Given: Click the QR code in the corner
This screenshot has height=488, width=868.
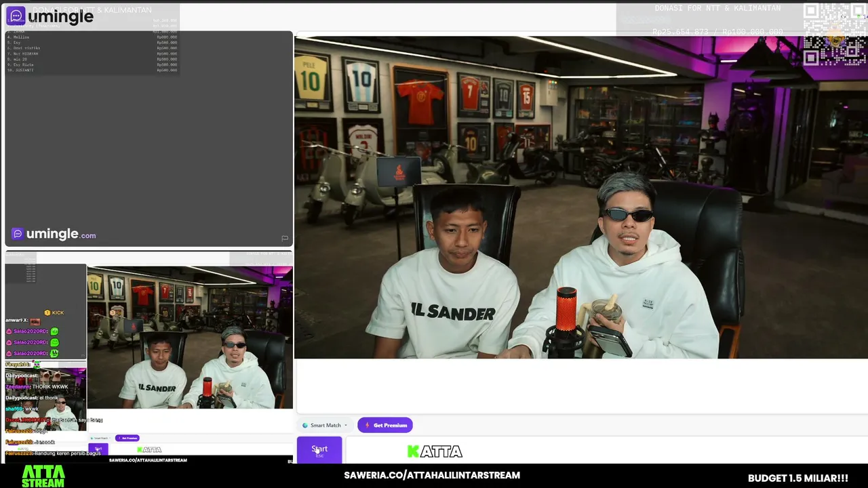Looking at the screenshot, I should [835, 35].
